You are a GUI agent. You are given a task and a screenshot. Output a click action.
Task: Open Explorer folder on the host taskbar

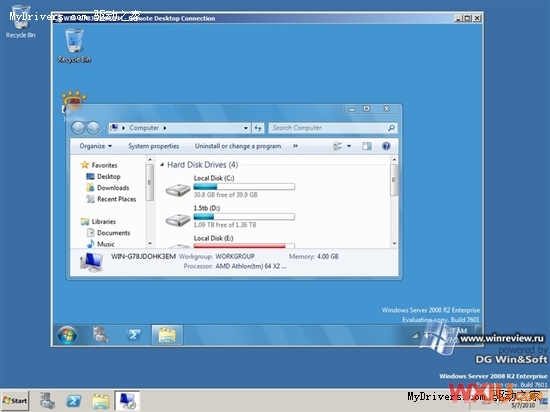tap(101, 401)
